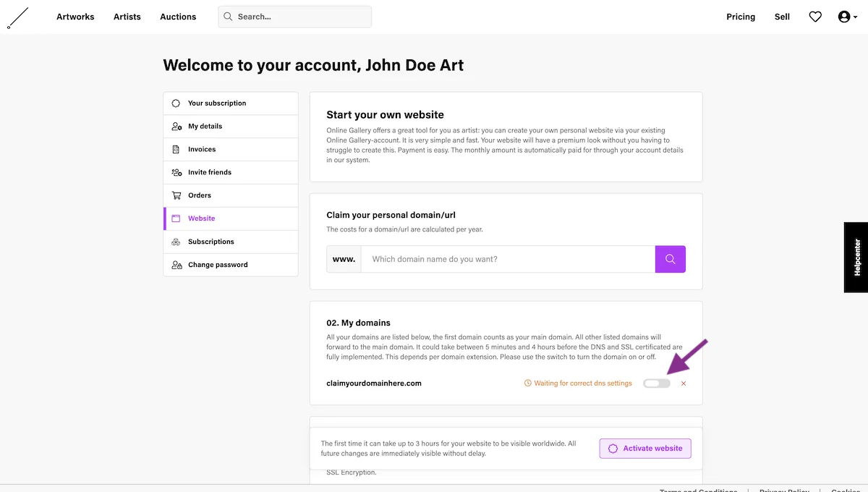868x492 pixels.
Task: Select Your subscription in sidebar
Action: (x=231, y=103)
